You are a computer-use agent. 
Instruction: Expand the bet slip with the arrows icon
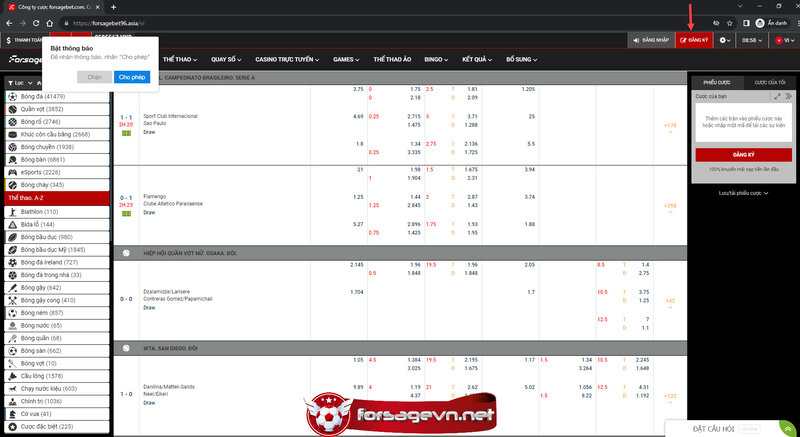(777, 96)
